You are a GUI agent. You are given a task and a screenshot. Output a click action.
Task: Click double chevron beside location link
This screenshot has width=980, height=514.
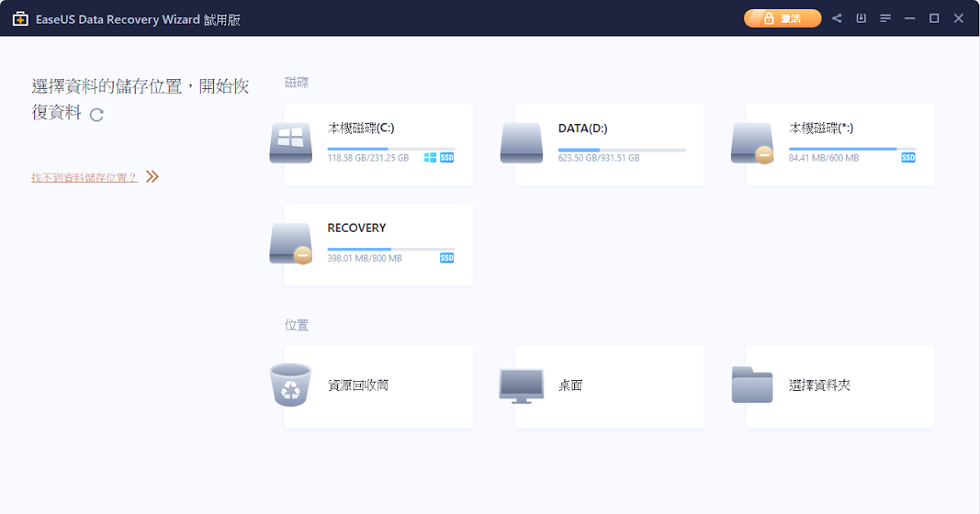(152, 176)
